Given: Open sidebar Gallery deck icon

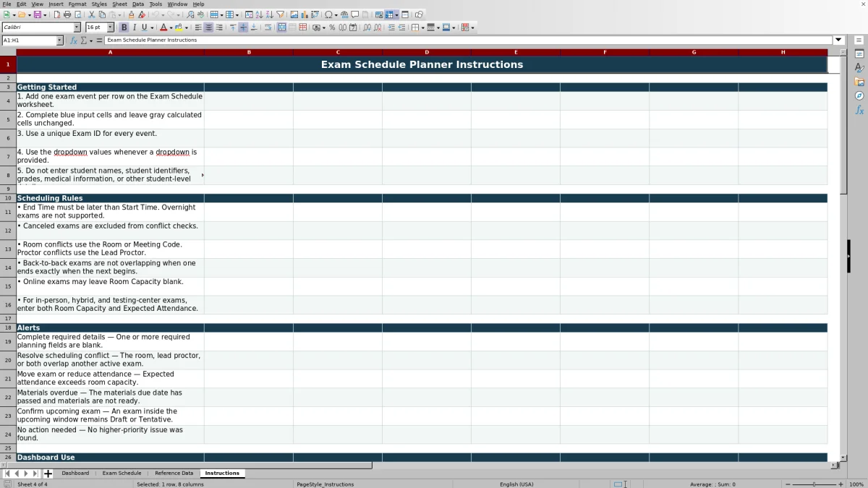Looking at the screenshot, I should click(859, 82).
